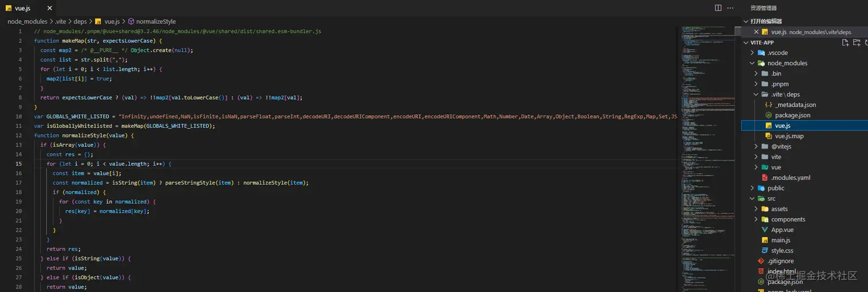
Task: Open the App.vue file
Action: 782,229
